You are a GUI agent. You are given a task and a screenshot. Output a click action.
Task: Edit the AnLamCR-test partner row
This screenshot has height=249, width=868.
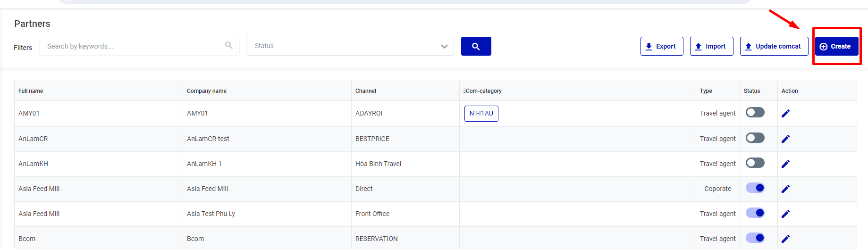tap(785, 139)
